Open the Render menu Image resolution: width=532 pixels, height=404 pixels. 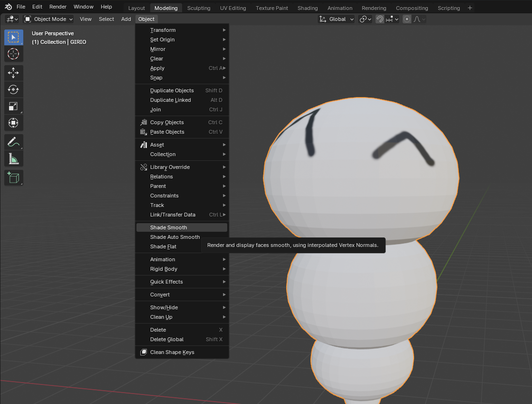(58, 7)
